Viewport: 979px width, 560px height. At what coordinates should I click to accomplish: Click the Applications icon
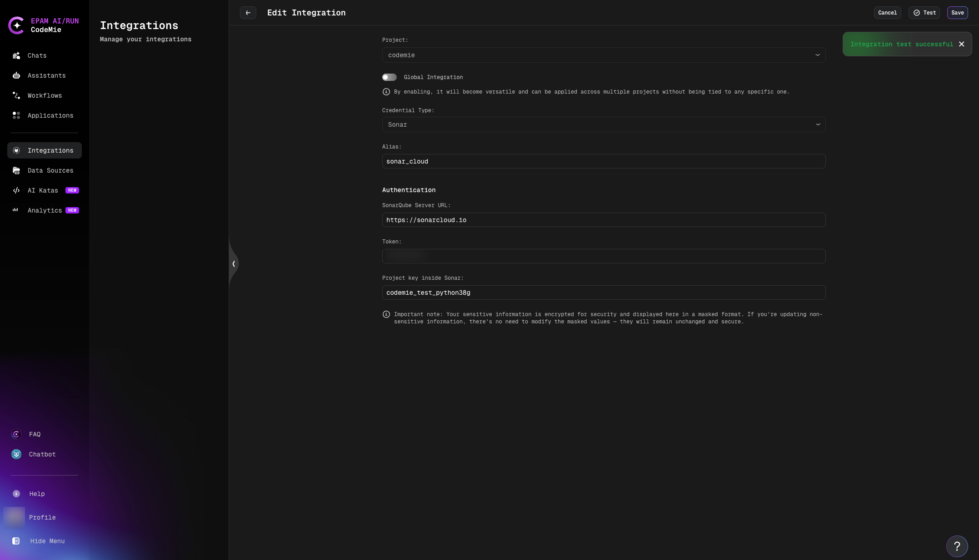pyautogui.click(x=16, y=115)
